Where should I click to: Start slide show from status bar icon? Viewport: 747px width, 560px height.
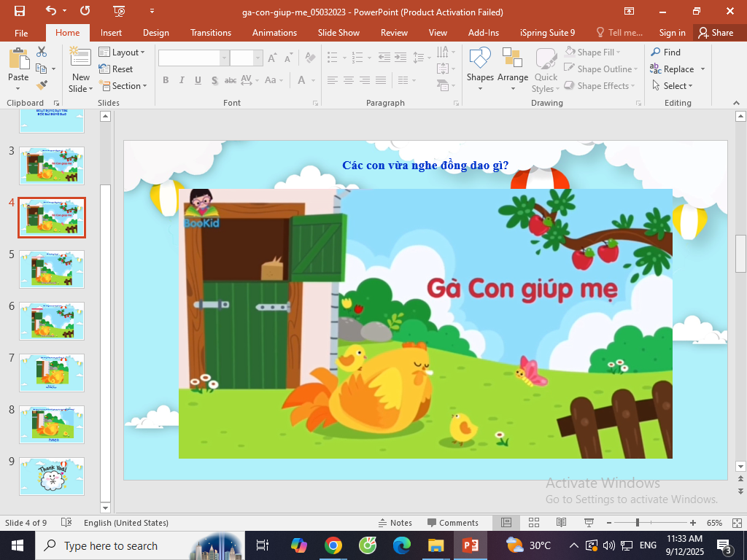(589, 523)
